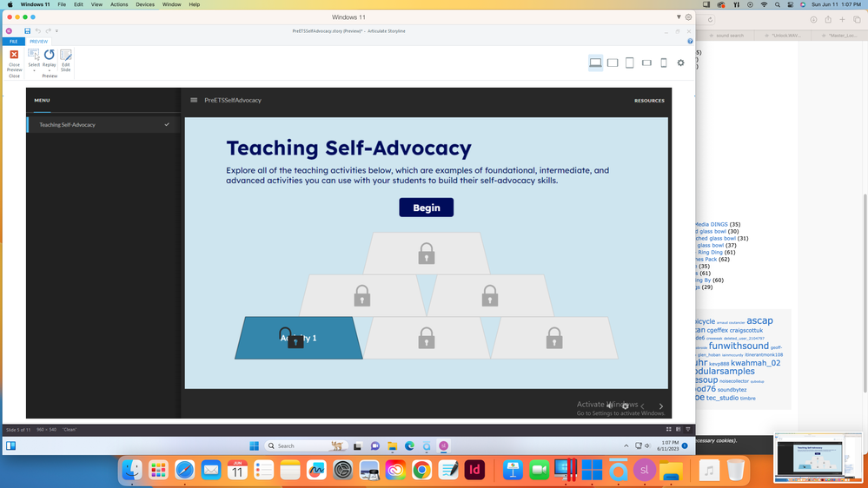The height and width of the screenshot is (488, 868).
Task: Click the Begin button
Action: (x=427, y=208)
